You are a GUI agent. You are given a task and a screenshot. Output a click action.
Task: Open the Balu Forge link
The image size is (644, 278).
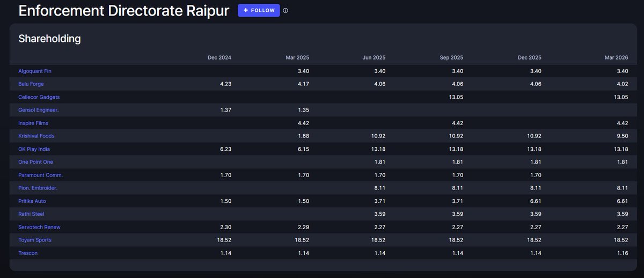coord(31,84)
